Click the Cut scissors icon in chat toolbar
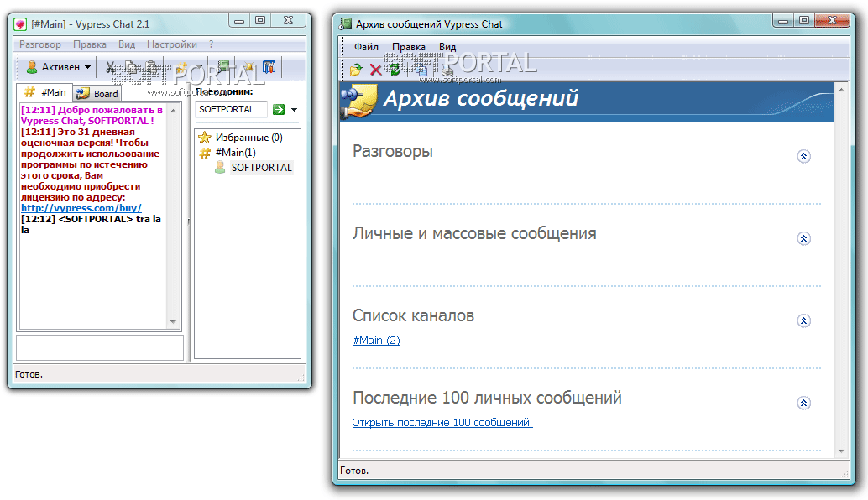This screenshot has height=500, width=868. (x=110, y=67)
